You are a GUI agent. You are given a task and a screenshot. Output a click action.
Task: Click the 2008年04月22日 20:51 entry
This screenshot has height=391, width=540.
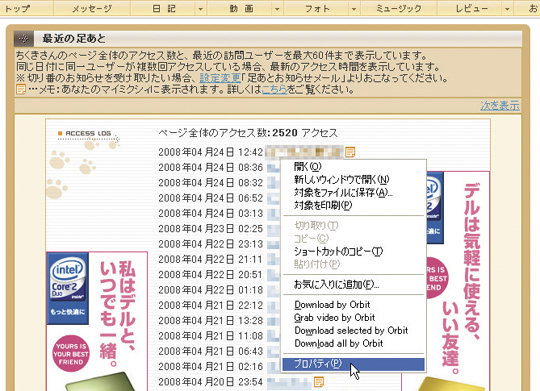point(210,275)
